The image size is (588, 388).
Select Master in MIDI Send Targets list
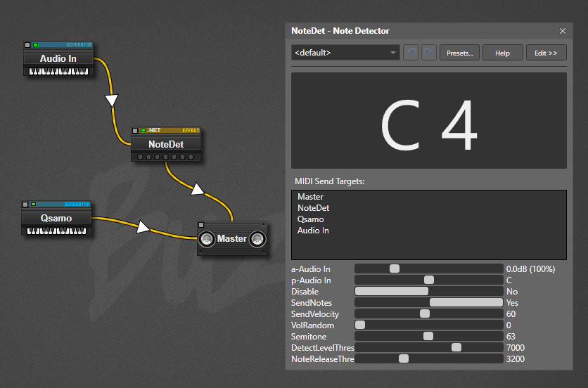pos(310,197)
